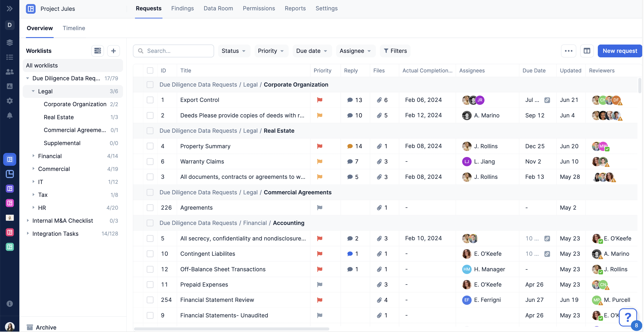Viewport: 644px width, 332px height.
Task: Select the Warranty Claims row checkbox
Action: tap(150, 162)
